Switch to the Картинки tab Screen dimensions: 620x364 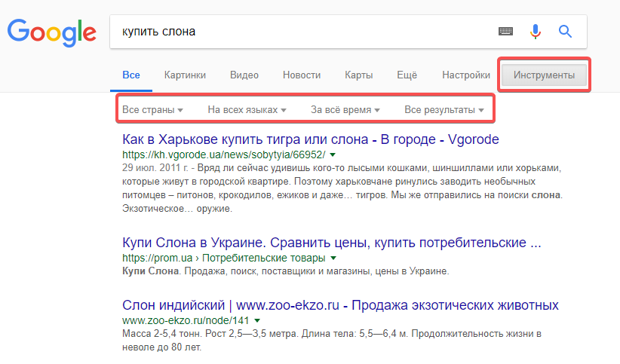185,75
